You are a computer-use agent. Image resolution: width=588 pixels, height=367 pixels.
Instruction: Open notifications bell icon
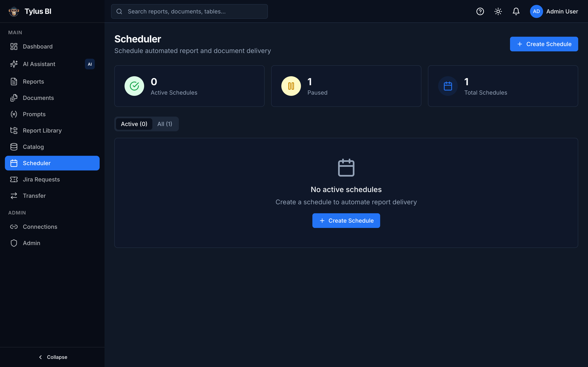point(516,11)
